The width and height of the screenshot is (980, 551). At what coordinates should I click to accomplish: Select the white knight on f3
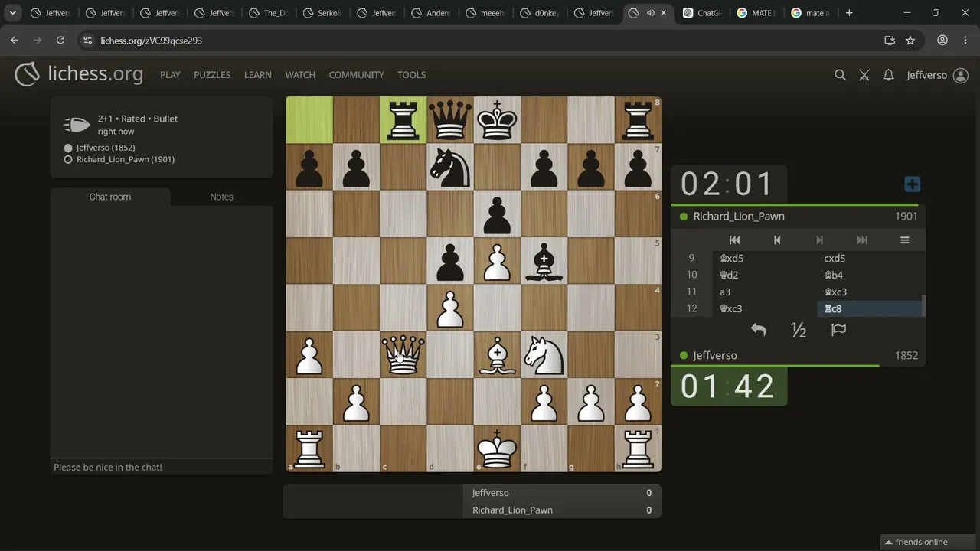pos(544,355)
